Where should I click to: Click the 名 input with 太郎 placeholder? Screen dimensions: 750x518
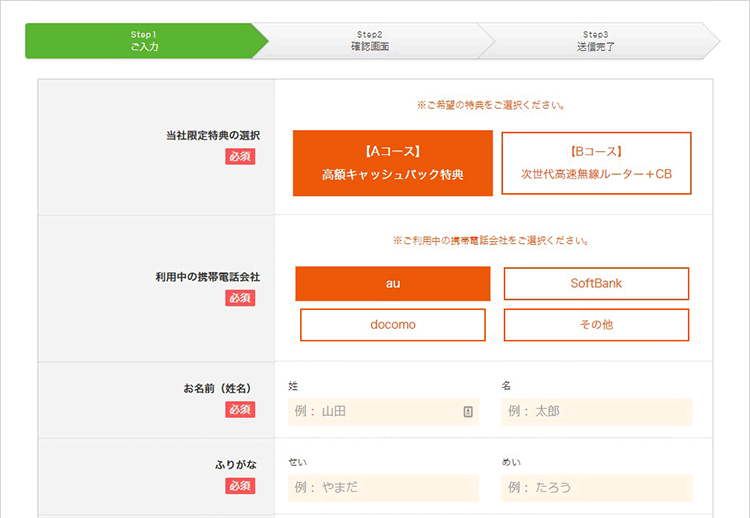[x=596, y=411]
